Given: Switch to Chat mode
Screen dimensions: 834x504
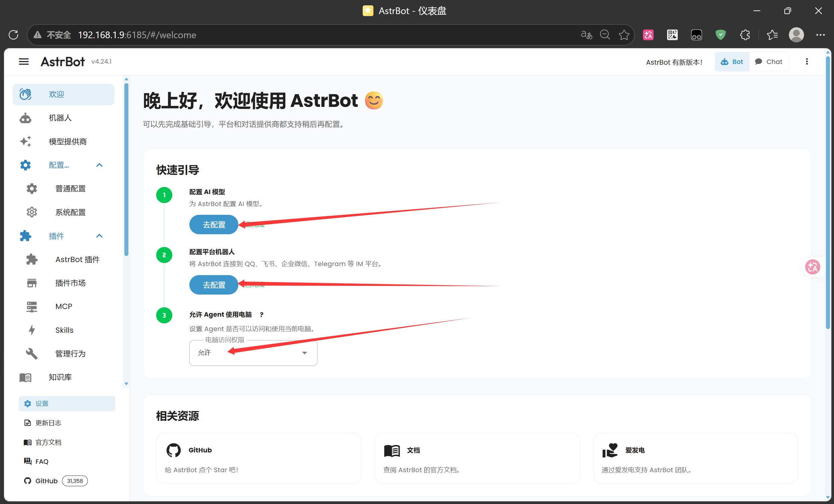Looking at the screenshot, I should coord(769,62).
